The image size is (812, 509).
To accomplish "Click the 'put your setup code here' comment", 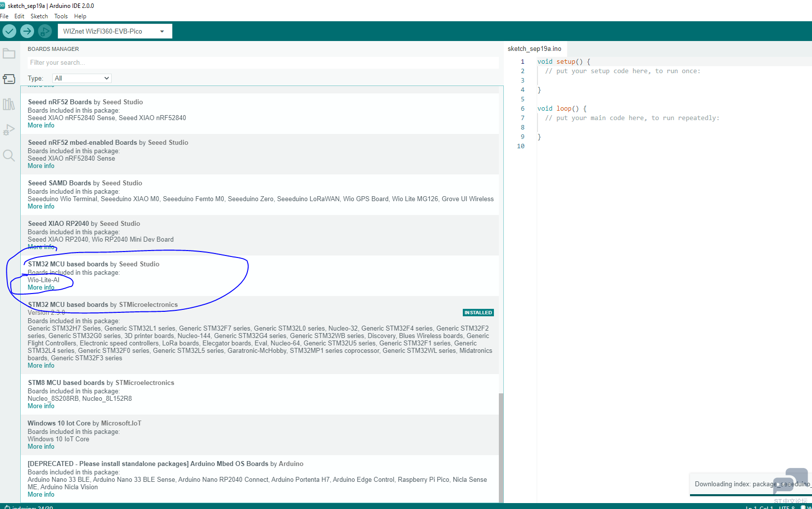I will (623, 71).
